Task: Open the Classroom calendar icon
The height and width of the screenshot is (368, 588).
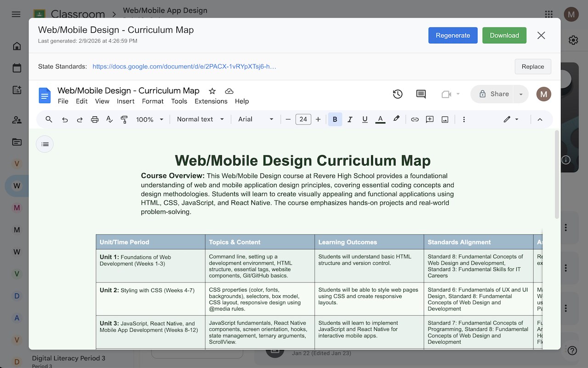Action: click(17, 68)
